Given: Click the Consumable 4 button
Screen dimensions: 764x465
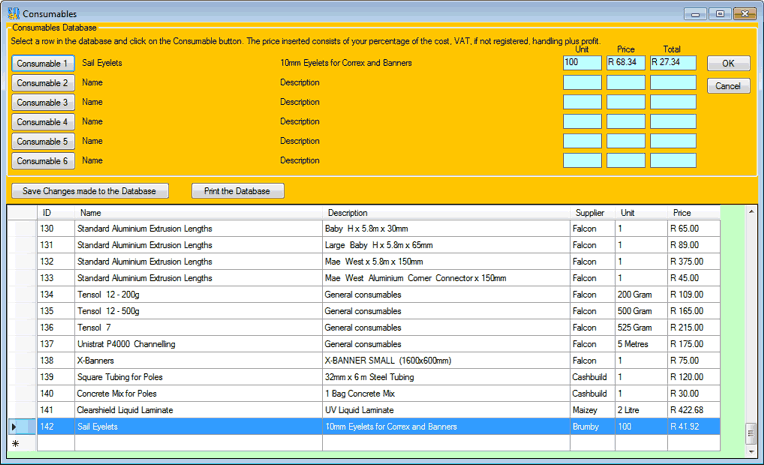Looking at the screenshot, I should pos(43,122).
